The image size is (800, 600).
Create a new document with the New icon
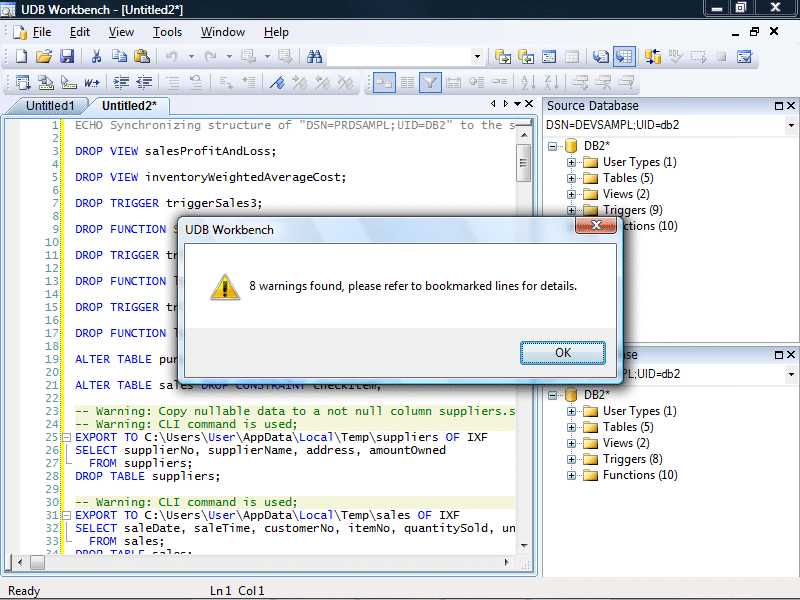21,57
